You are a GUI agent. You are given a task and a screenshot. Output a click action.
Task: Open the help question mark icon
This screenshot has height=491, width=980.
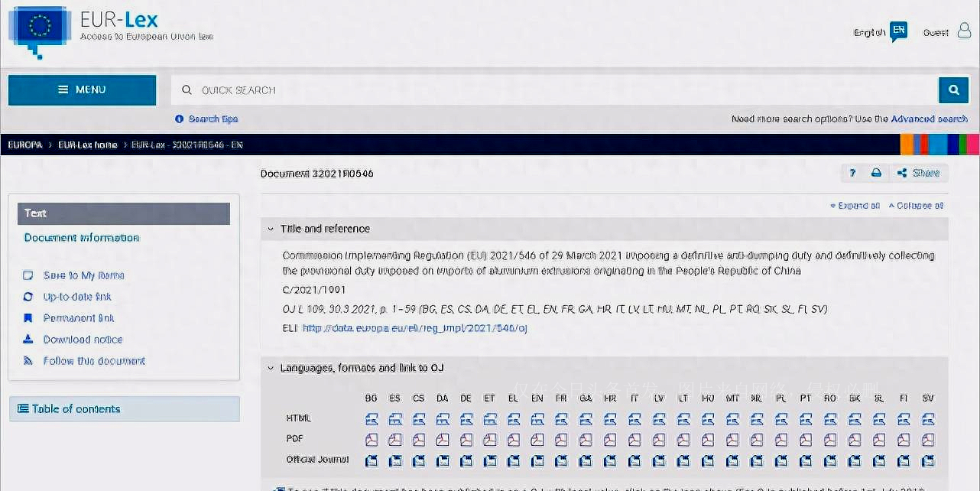pyautogui.click(x=852, y=174)
